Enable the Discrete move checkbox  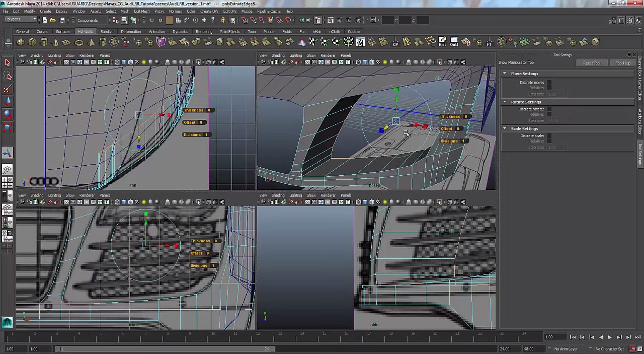(x=549, y=83)
